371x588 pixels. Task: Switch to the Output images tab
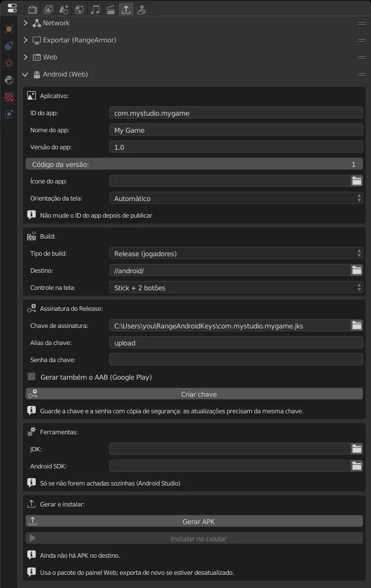coord(48,9)
